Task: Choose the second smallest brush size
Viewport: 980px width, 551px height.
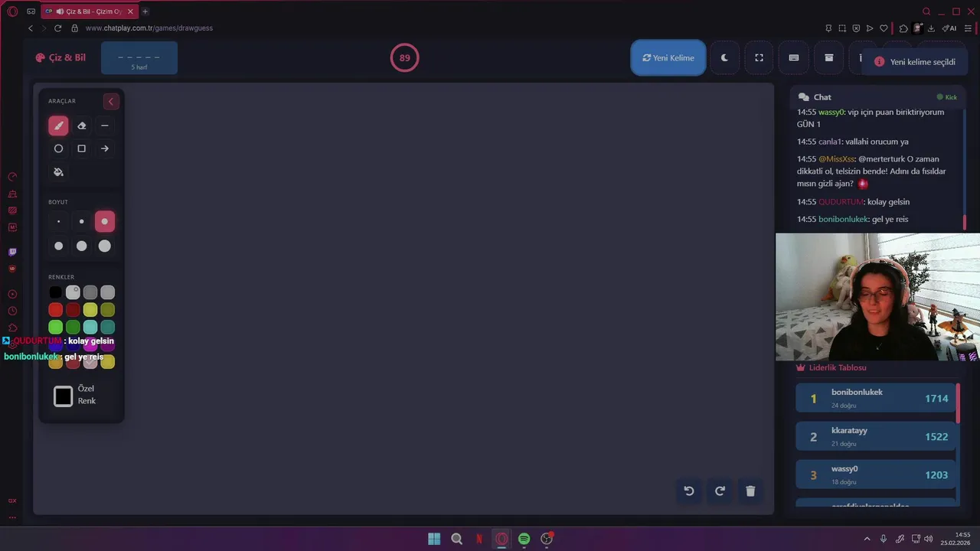Action: 82,222
